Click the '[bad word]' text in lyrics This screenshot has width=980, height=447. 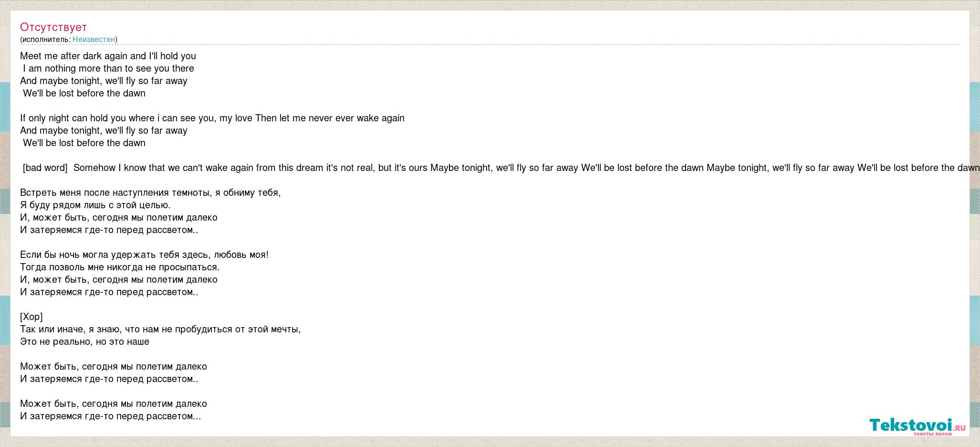click(45, 168)
